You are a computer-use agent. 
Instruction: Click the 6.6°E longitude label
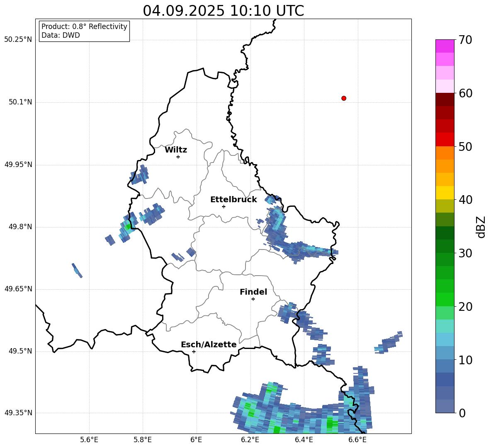point(357,440)
